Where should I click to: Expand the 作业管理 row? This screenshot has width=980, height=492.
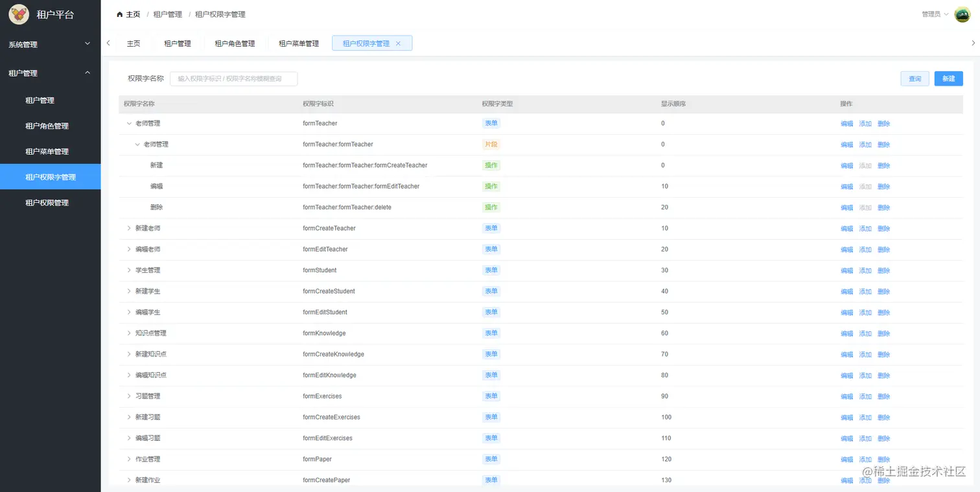click(x=129, y=459)
